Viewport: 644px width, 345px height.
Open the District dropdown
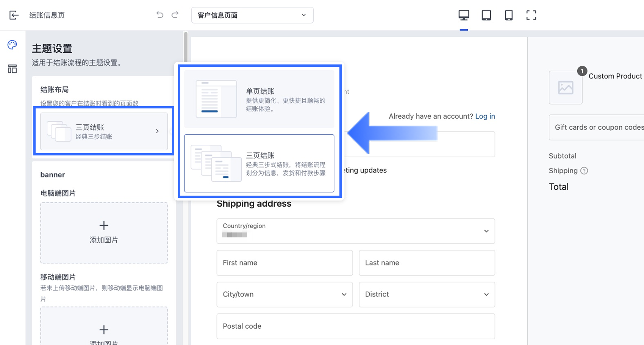click(x=427, y=294)
